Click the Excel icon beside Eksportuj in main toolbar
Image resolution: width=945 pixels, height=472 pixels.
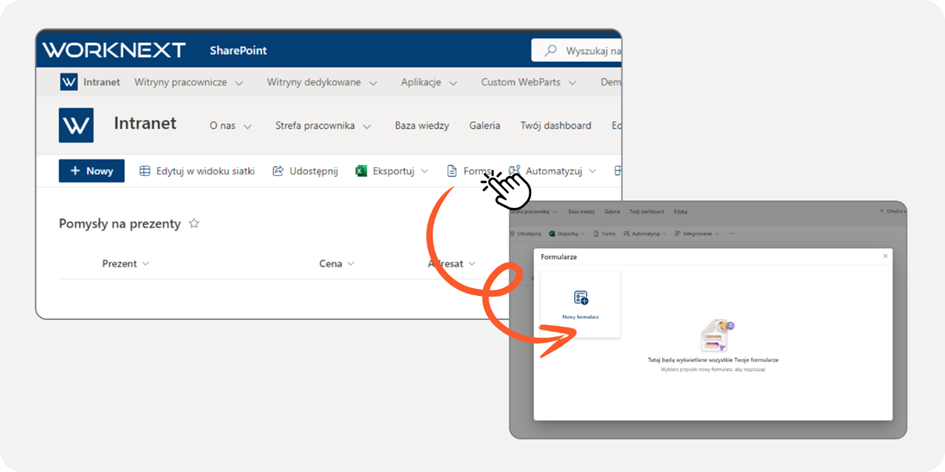point(361,171)
